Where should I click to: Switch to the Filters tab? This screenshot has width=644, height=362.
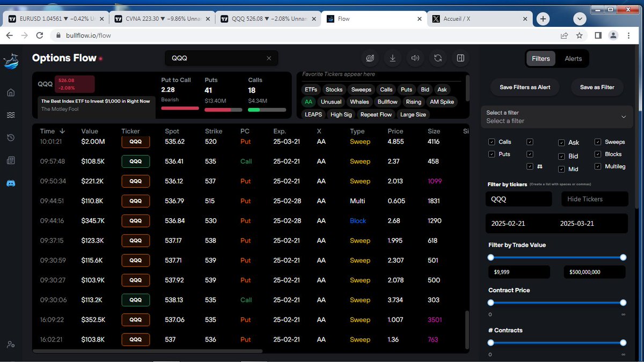coord(541,58)
